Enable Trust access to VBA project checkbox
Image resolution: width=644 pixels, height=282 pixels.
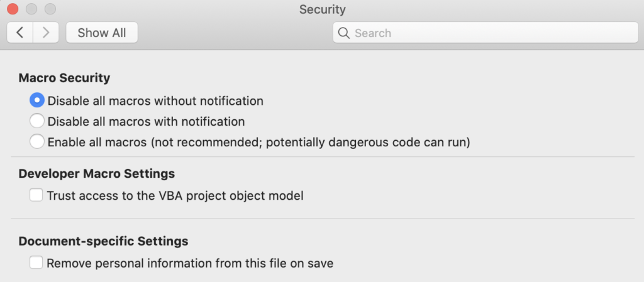coord(36,195)
